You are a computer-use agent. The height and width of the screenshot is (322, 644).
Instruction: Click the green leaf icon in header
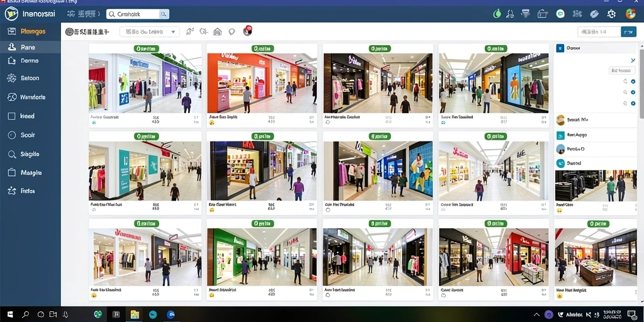pyautogui.click(x=497, y=14)
